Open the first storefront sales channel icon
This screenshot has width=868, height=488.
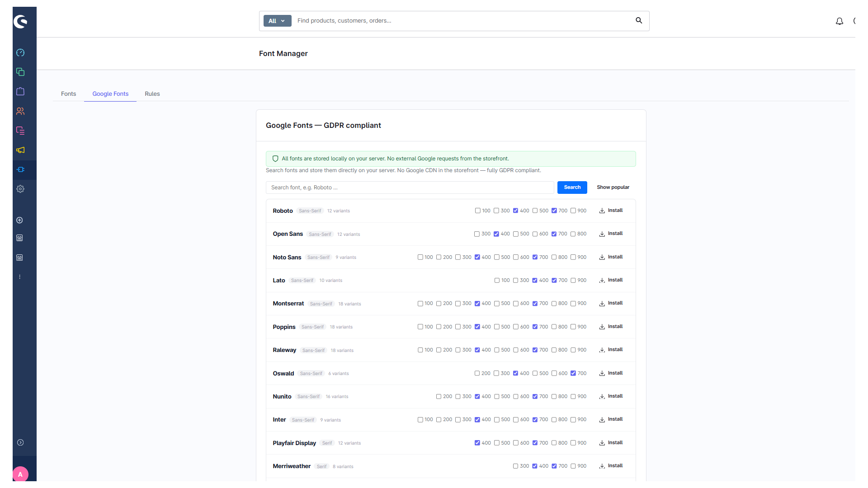coord(19,238)
